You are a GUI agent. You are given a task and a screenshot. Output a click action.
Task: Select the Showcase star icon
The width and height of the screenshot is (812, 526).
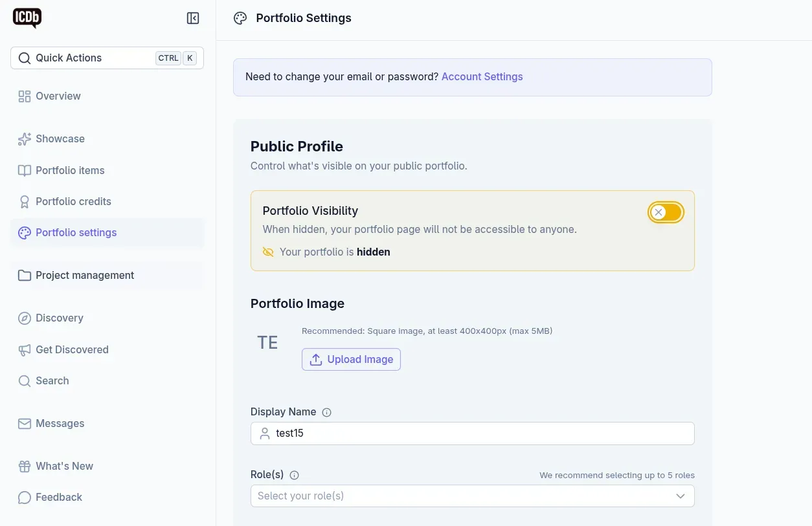click(24, 138)
